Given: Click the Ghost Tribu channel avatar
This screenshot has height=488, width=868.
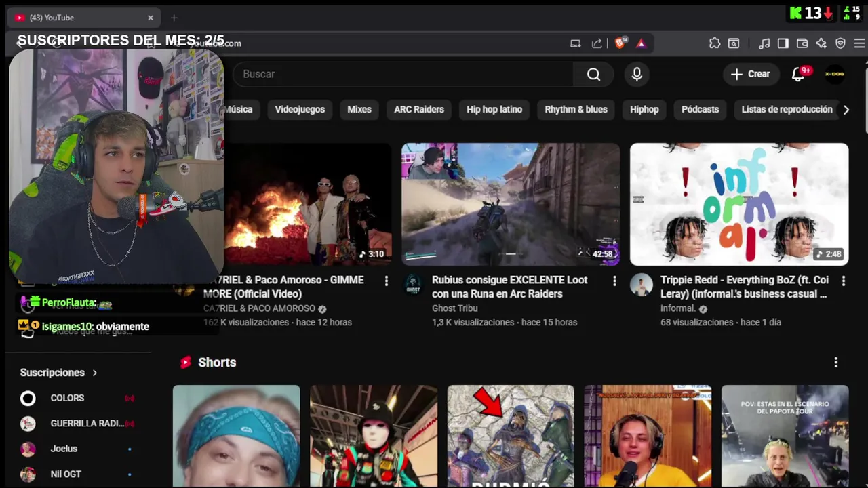Looking at the screenshot, I should (x=413, y=285).
